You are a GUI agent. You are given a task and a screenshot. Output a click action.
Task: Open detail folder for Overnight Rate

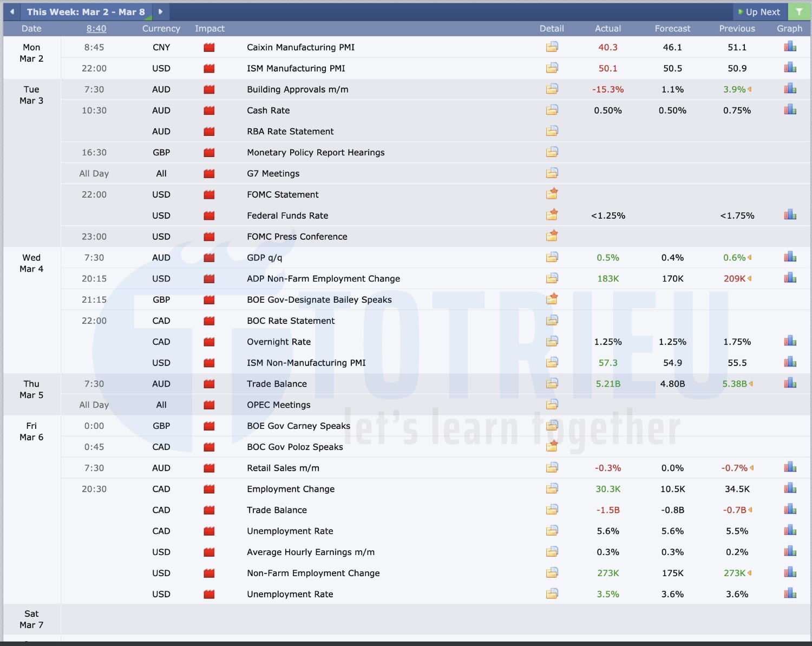[552, 342]
